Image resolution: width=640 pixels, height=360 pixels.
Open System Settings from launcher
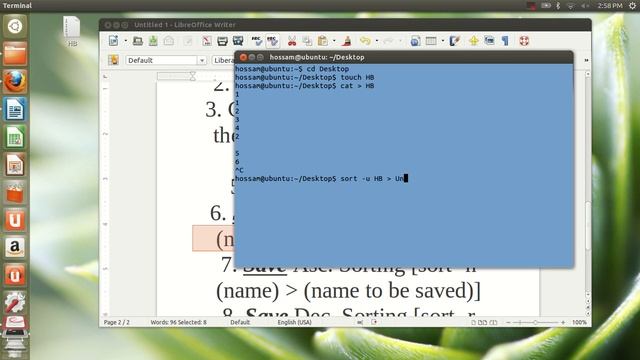[15, 302]
